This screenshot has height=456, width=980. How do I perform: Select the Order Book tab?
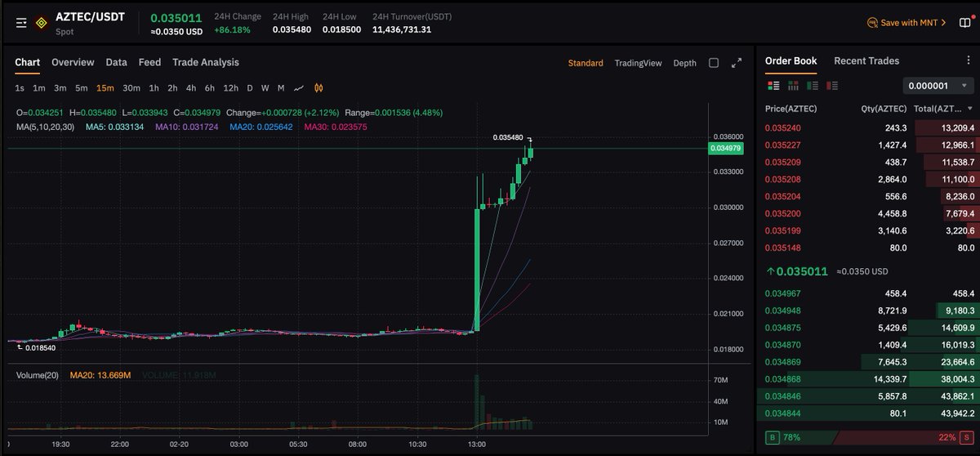tap(791, 61)
